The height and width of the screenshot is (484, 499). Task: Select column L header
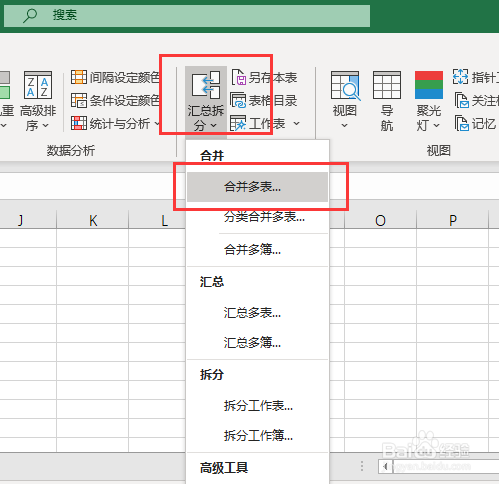[x=157, y=220]
